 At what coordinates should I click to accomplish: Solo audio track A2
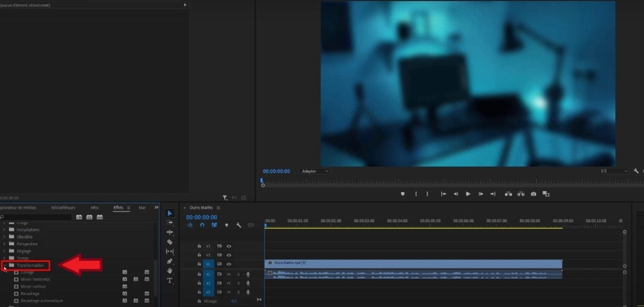click(238, 283)
